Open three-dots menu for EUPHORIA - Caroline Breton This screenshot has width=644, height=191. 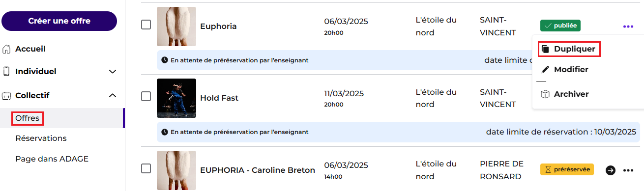click(628, 170)
